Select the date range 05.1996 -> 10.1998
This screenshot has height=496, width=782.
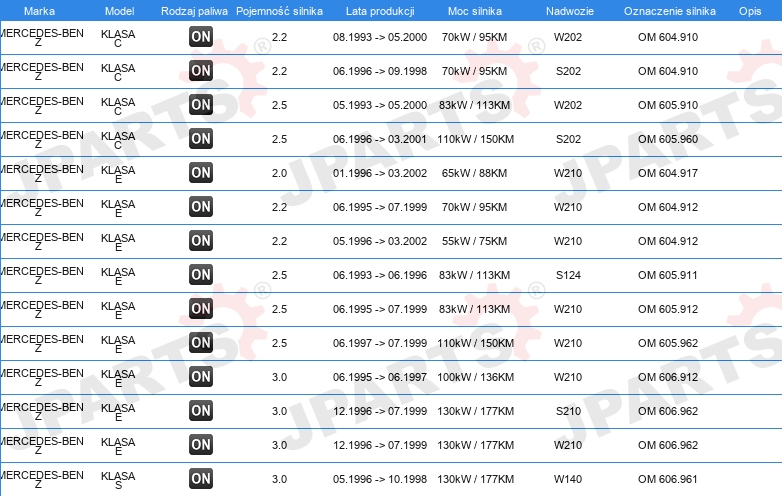(380, 479)
